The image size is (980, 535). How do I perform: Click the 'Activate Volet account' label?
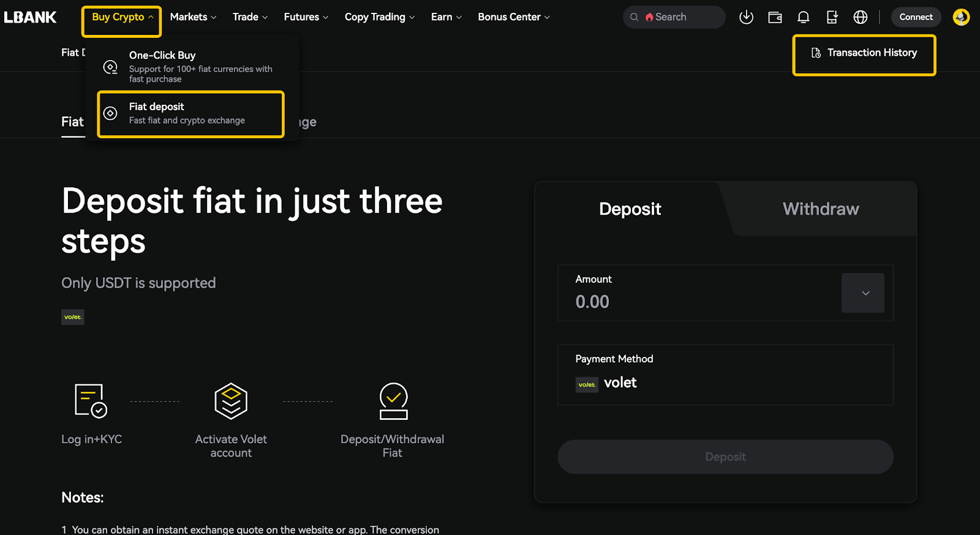(x=231, y=446)
